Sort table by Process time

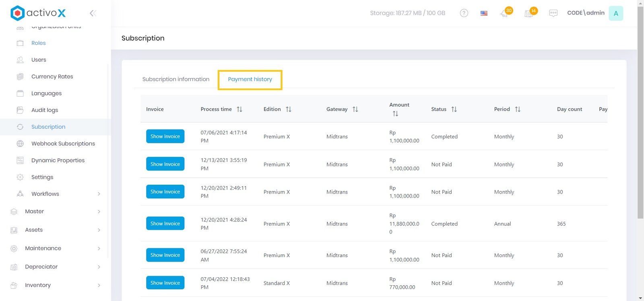pyautogui.click(x=239, y=109)
